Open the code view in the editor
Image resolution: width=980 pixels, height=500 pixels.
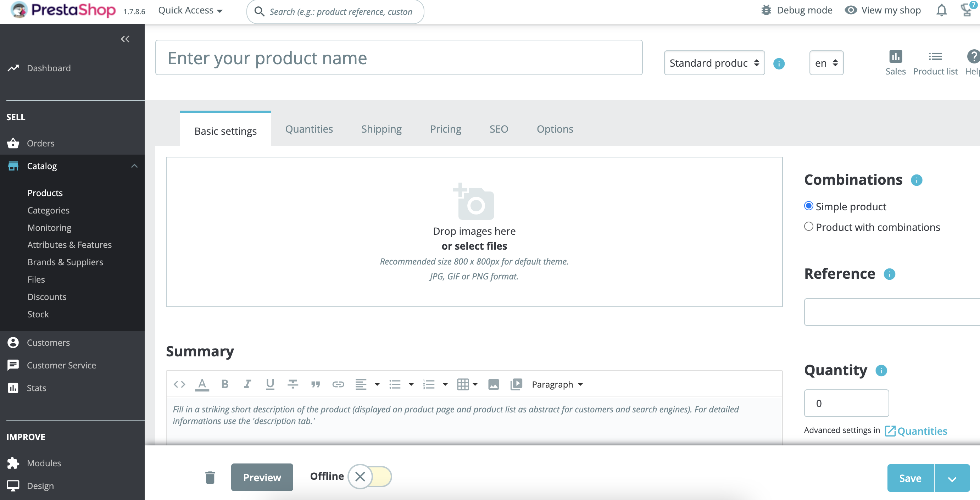[x=179, y=384]
